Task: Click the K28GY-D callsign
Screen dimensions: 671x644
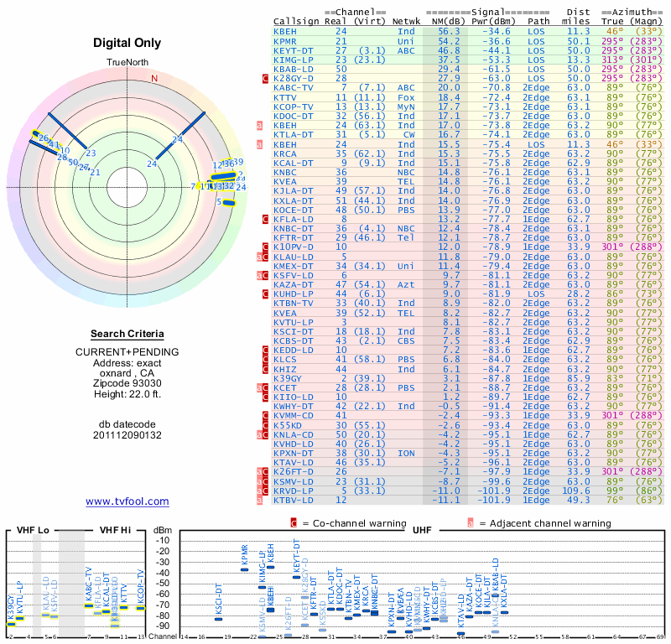Action: pos(294,78)
